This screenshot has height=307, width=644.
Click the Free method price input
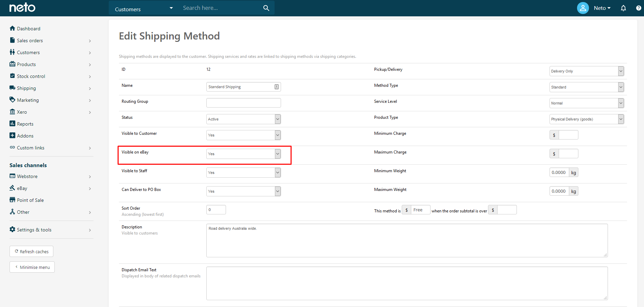coord(420,210)
